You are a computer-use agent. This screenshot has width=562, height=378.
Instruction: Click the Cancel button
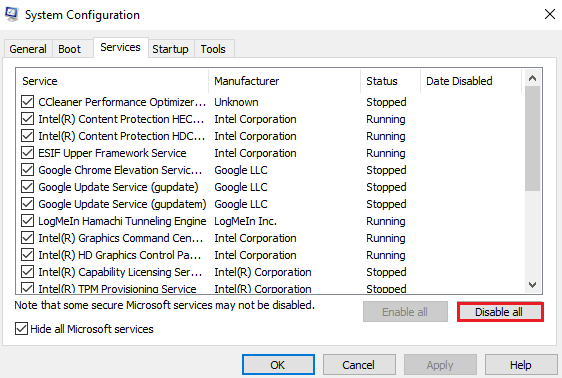[359, 365]
